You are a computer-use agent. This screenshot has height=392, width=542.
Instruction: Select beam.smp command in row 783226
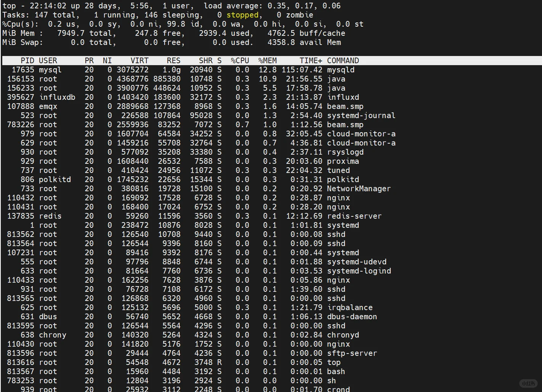[345, 125]
